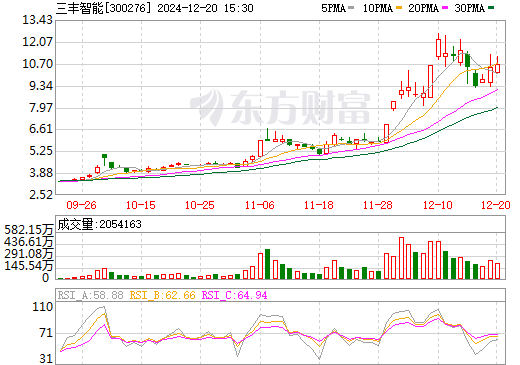Click the 10-25 date label
Viewport: 520px width, 365px height.
(x=200, y=205)
